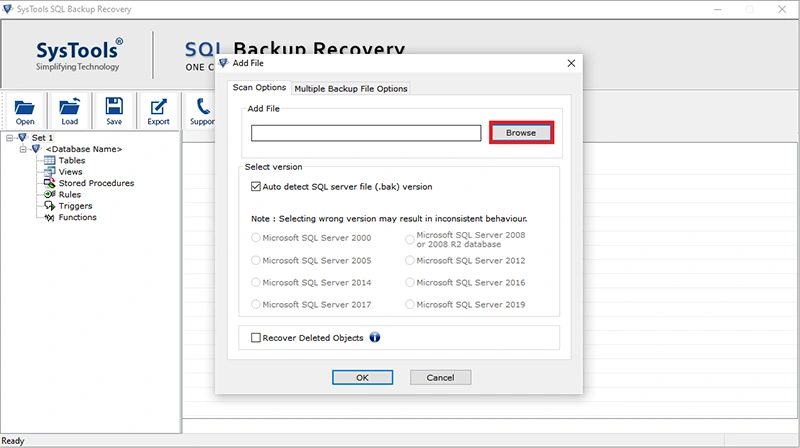This screenshot has width=800, height=448.
Task: Select Tables in the tree
Action: click(72, 160)
